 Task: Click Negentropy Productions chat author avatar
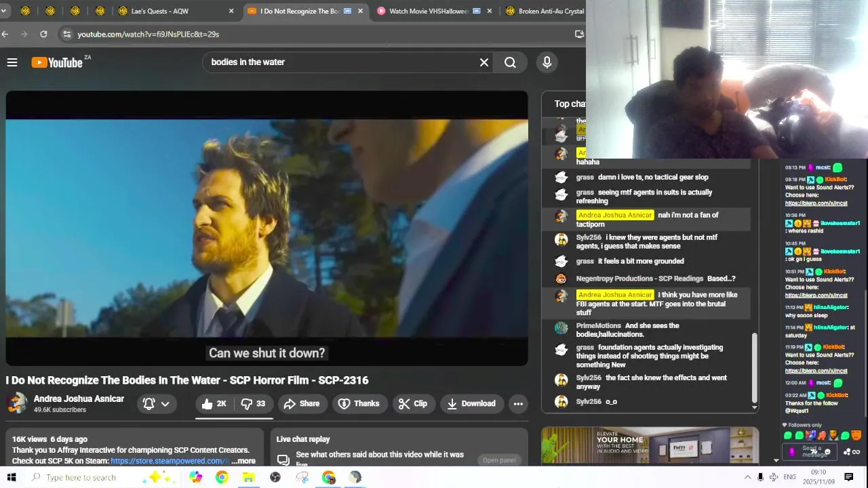click(561, 279)
